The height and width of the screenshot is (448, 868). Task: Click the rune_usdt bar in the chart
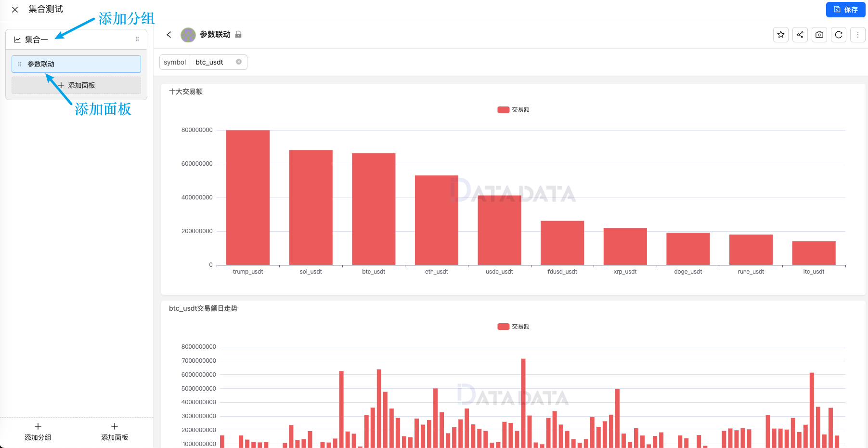click(x=751, y=250)
